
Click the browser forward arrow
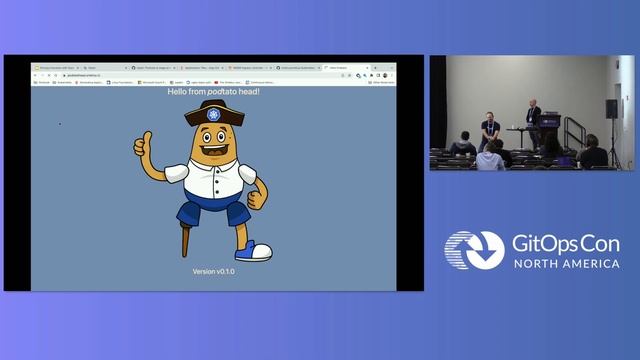point(42,76)
